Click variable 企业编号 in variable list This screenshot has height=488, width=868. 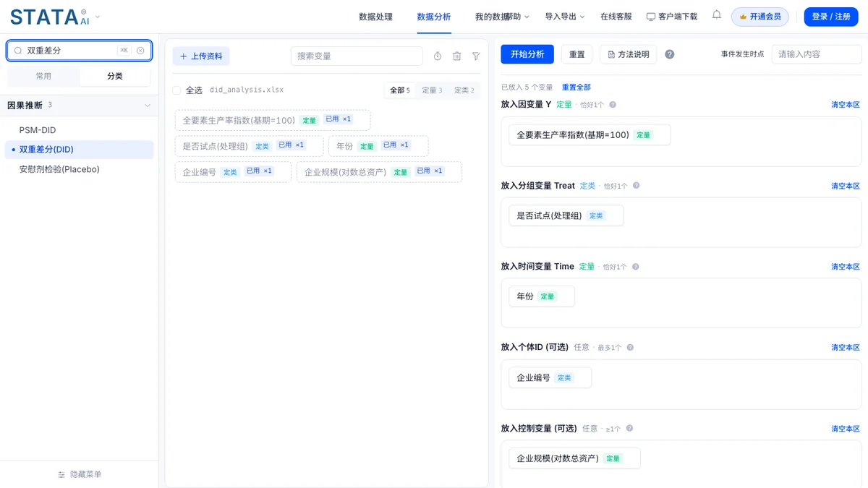click(x=233, y=172)
